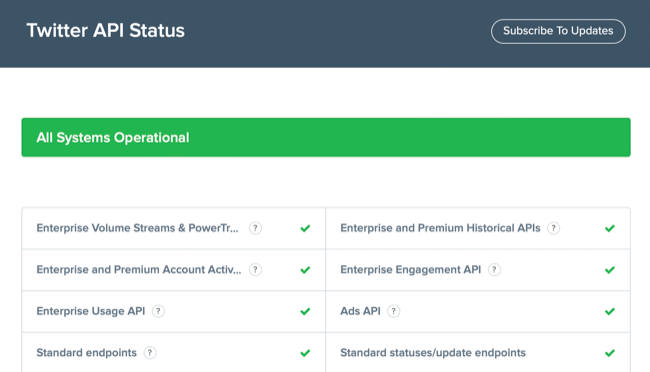Image resolution: width=650 pixels, height=372 pixels.
Task: Click question mark next to Enterprise Usage API
Action: point(158,311)
